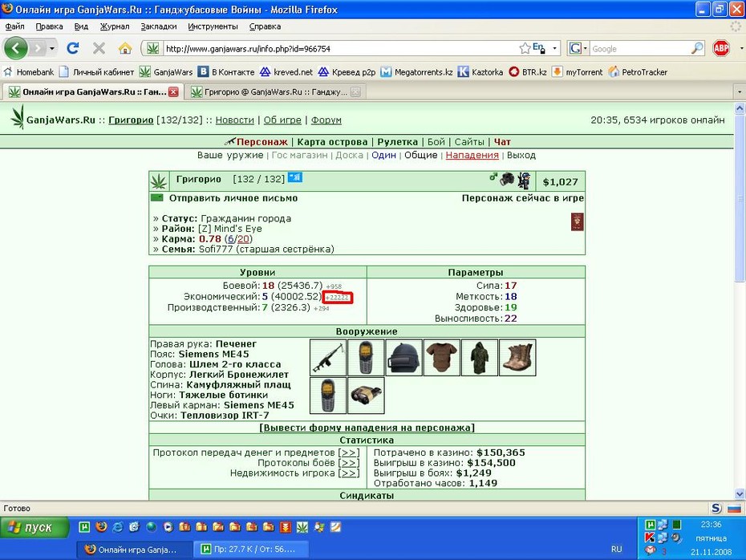Open the list-all-tabs dropdown arrow
746x560 pixels.
pyautogui.click(x=740, y=91)
